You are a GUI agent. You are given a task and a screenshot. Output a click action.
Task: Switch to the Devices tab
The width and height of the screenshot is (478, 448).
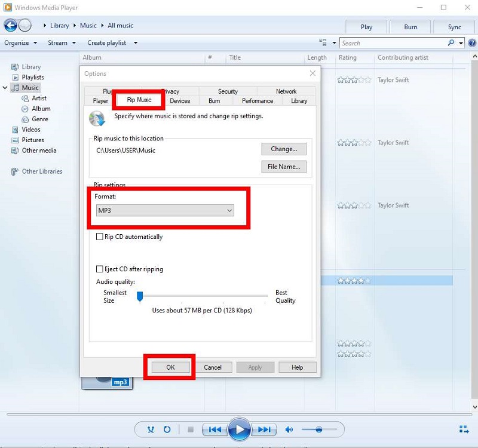pyautogui.click(x=180, y=101)
